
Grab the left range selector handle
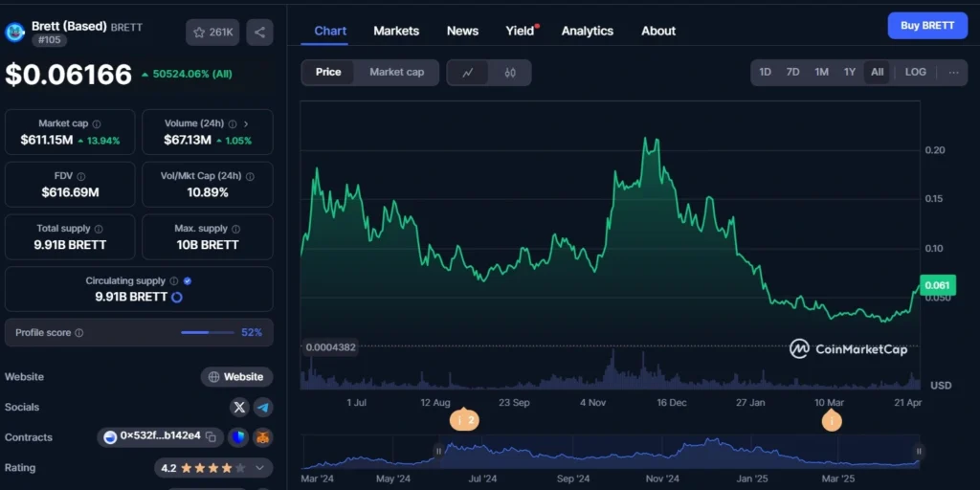point(438,452)
